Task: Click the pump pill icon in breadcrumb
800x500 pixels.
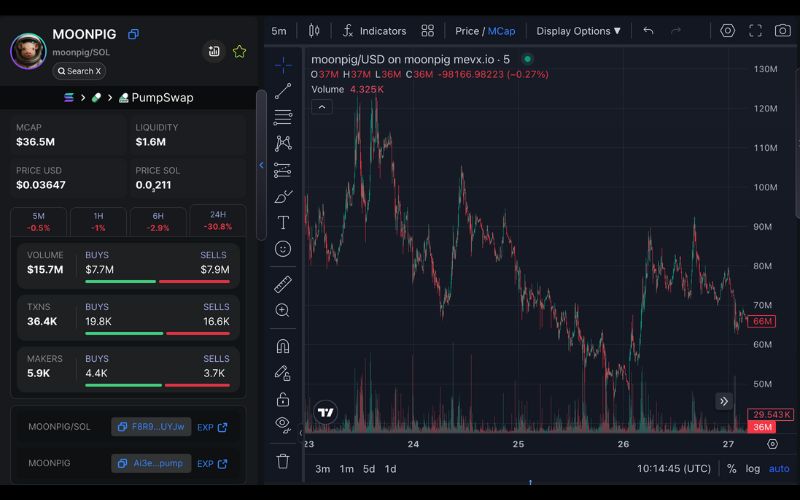Action: [96, 97]
